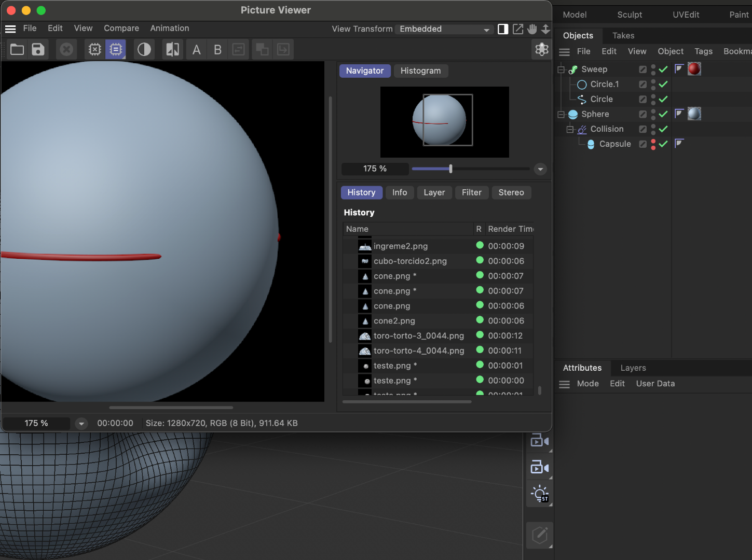Collapse the Sweep object tree node
The image size is (752, 560).
[560, 69]
